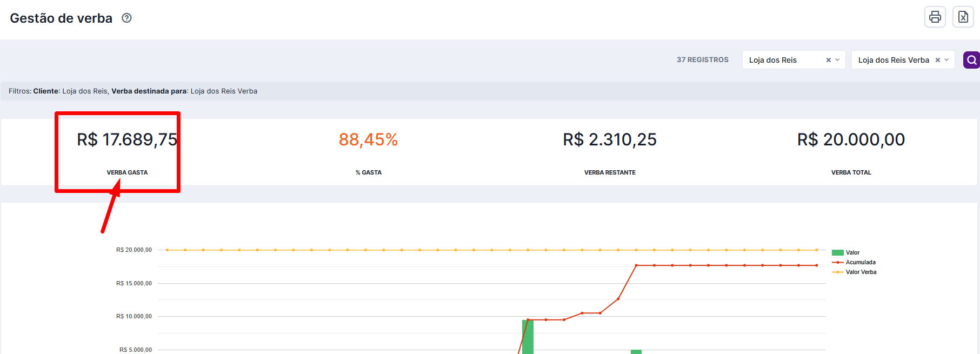The width and height of the screenshot is (980, 354).
Task: Click the printer icon to print report
Action: (935, 17)
